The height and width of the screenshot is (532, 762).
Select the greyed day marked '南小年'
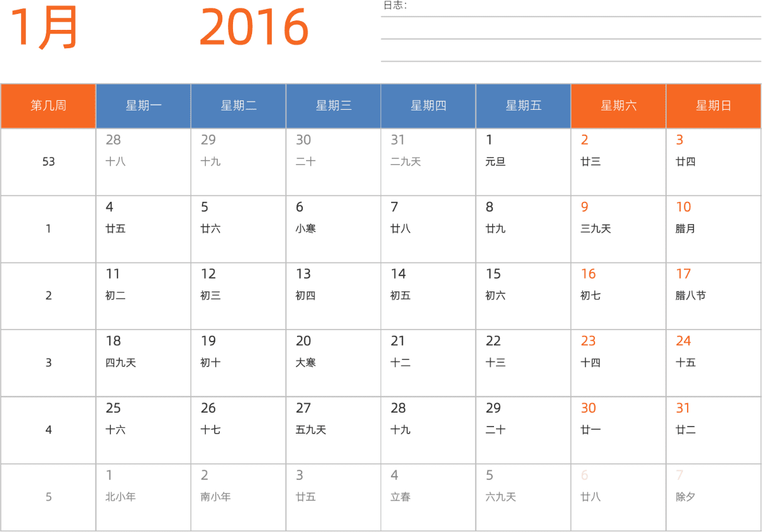coord(239,498)
